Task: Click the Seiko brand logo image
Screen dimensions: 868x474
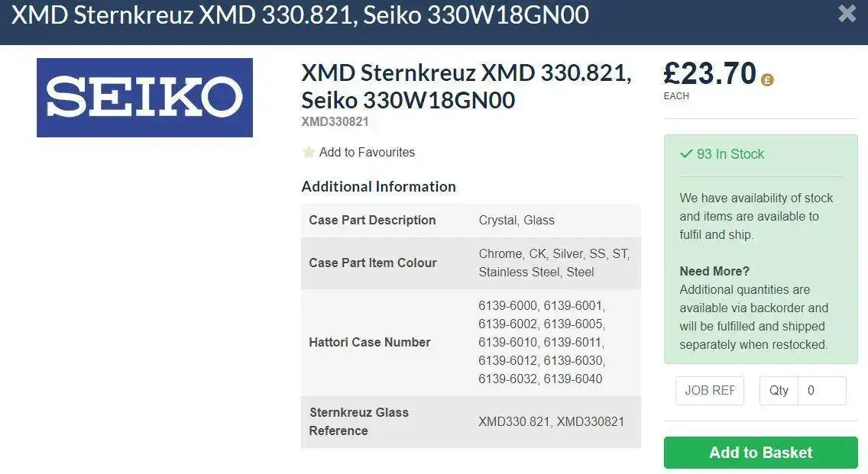Action: click(x=144, y=98)
